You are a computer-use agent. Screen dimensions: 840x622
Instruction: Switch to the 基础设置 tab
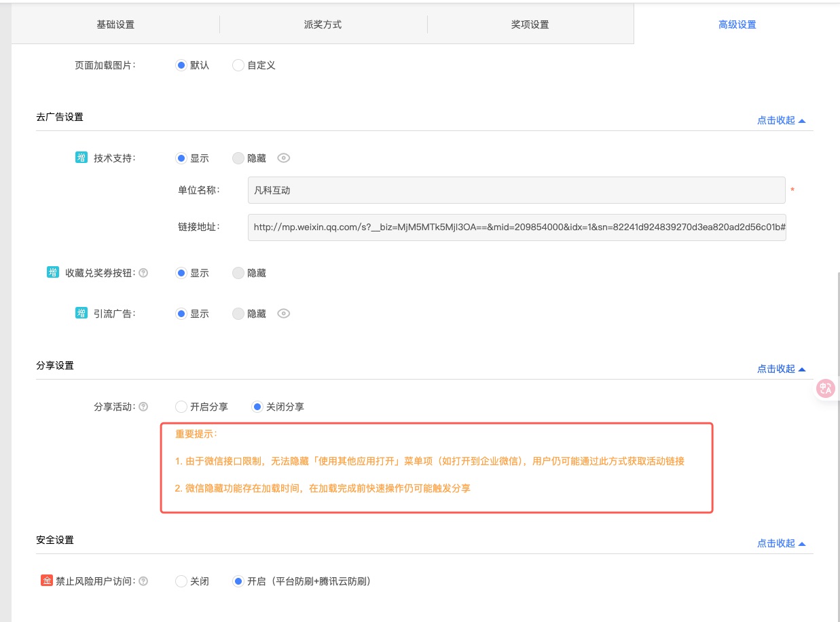point(115,24)
